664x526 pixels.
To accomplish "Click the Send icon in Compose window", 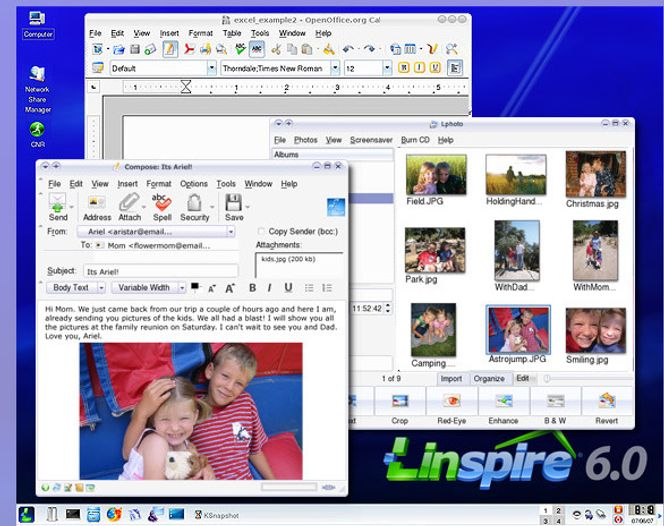I will coord(57,202).
